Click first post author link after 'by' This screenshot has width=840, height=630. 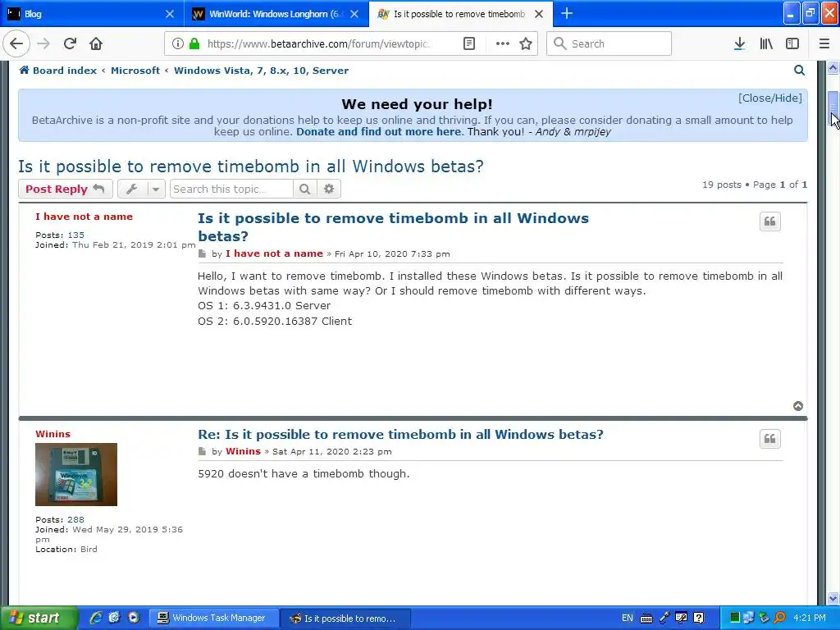pyautogui.click(x=274, y=253)
